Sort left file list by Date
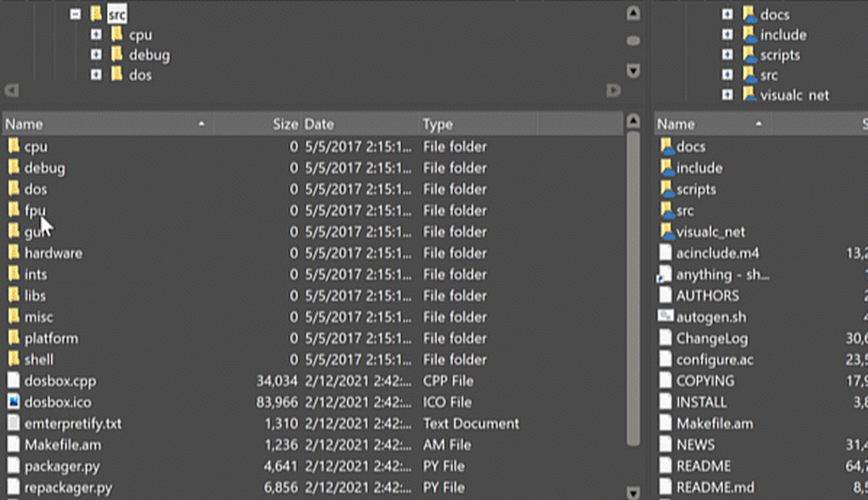The width and height of the screenshot is (868, 500). tap(360, 124)
